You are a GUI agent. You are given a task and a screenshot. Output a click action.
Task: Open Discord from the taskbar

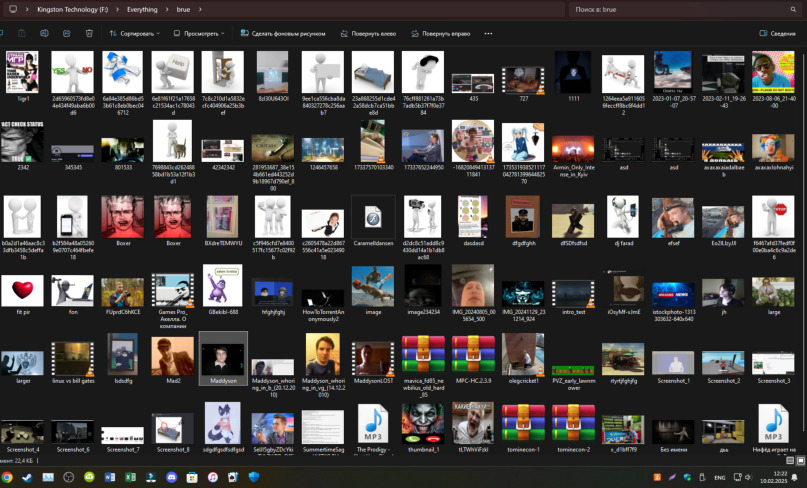tap(171, 477)
